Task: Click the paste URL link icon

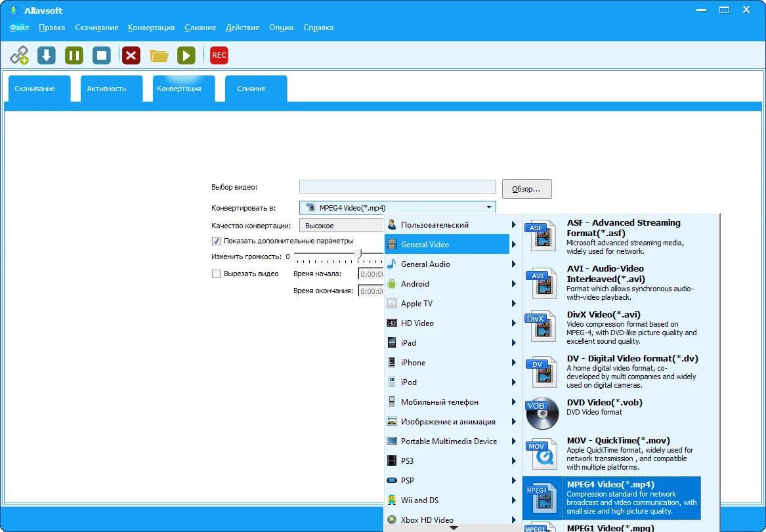Action: [x=19, y=56]
